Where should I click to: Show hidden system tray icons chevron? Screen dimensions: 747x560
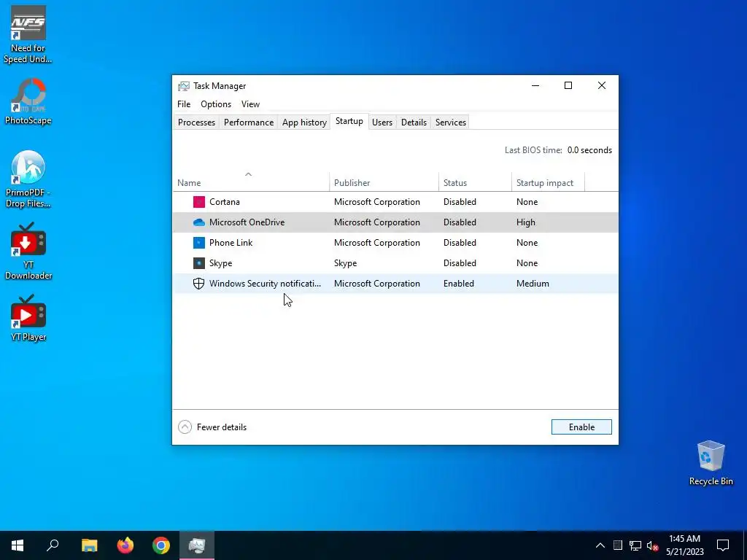[600, 545]
